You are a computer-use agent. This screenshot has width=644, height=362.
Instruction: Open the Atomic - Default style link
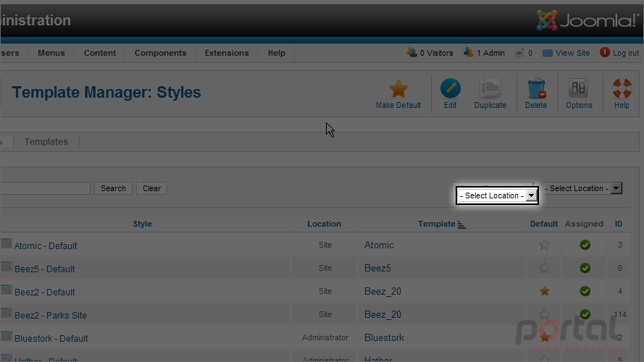click(x=46, y=246)
